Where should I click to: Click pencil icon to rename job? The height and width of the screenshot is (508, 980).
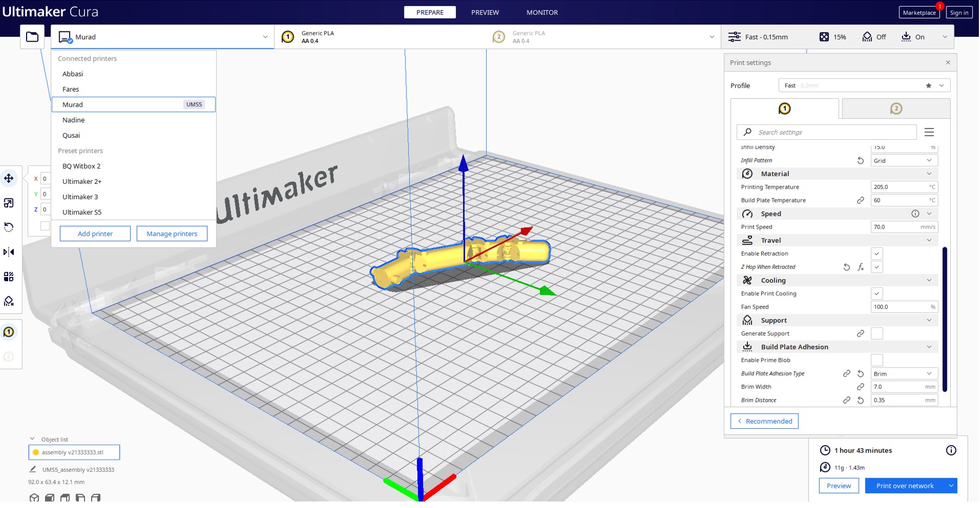coord(33,470)
